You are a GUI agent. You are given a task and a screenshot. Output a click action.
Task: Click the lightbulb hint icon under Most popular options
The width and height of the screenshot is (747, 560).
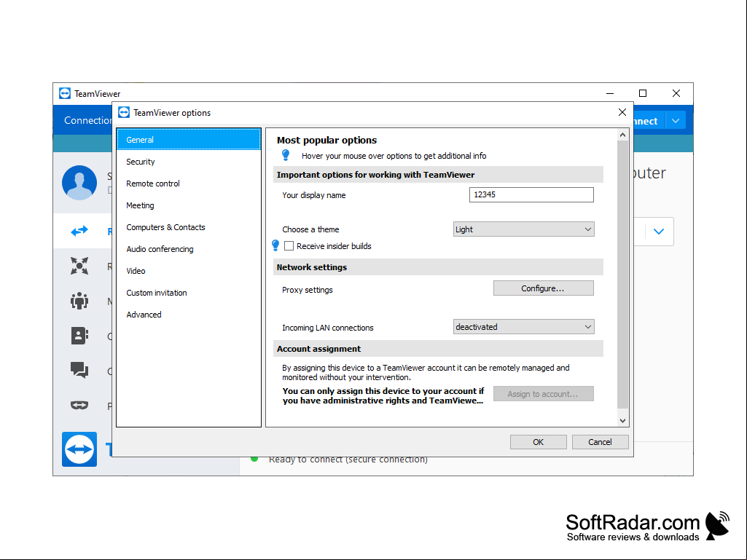click(286, 155)
